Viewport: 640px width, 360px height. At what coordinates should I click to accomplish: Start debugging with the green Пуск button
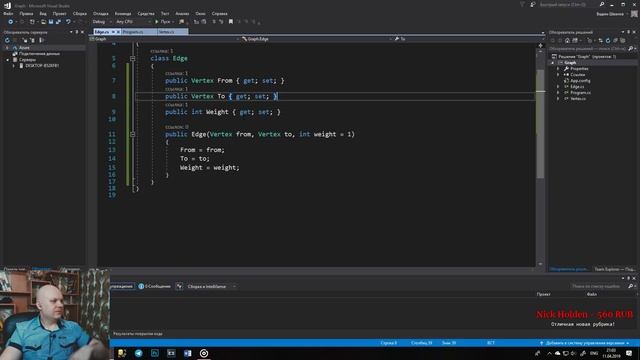click(162, 22)
